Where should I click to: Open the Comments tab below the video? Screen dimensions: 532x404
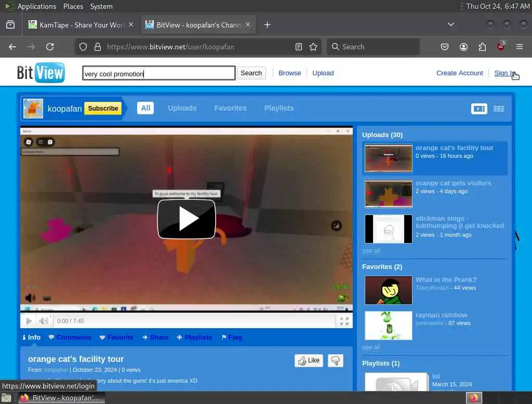pyautogui.click(x=70, y=337)
